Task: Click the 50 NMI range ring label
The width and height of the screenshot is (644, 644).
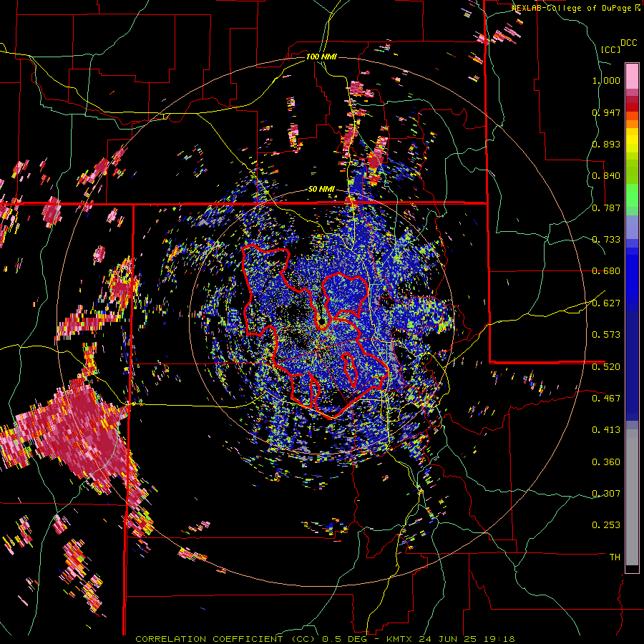Action: [x=321, y=190]
